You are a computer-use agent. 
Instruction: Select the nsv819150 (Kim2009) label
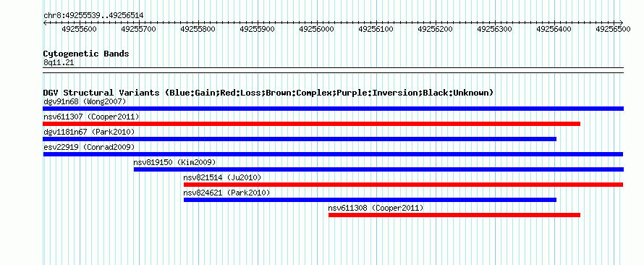(x=174, y=162)
